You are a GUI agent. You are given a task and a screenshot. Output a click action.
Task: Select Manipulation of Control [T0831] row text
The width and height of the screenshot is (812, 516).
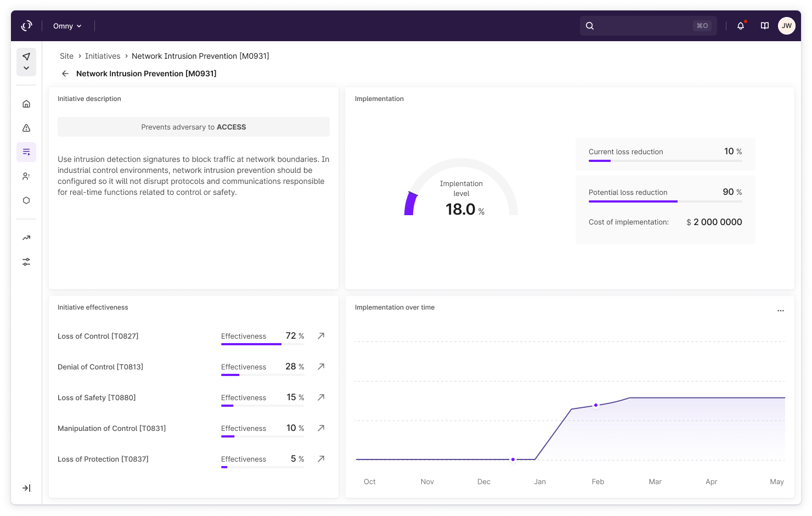coord(111,428)
